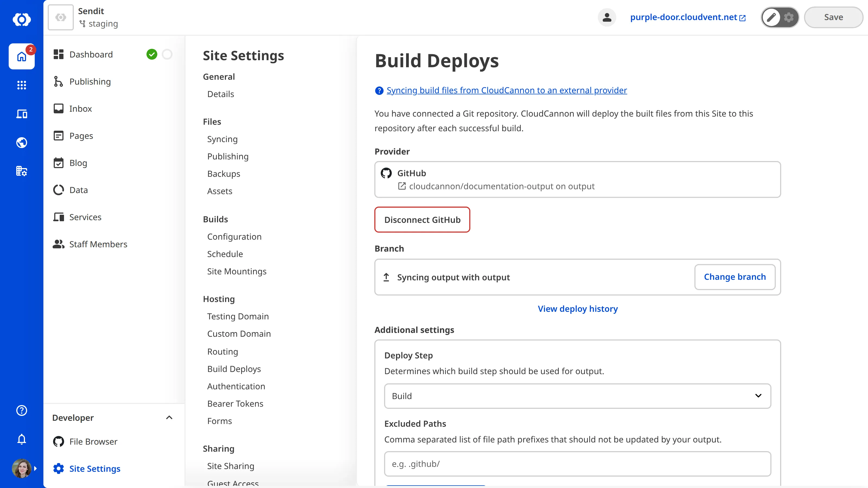Open File Browser with GitHub icon
Viewport: 868px width, 488px height.
point(85,442)
